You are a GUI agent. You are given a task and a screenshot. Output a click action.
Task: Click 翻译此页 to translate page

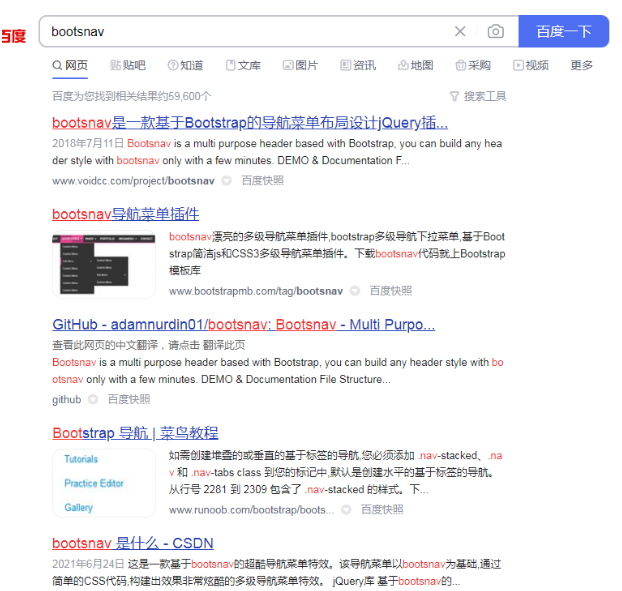(x=224, y=345)
